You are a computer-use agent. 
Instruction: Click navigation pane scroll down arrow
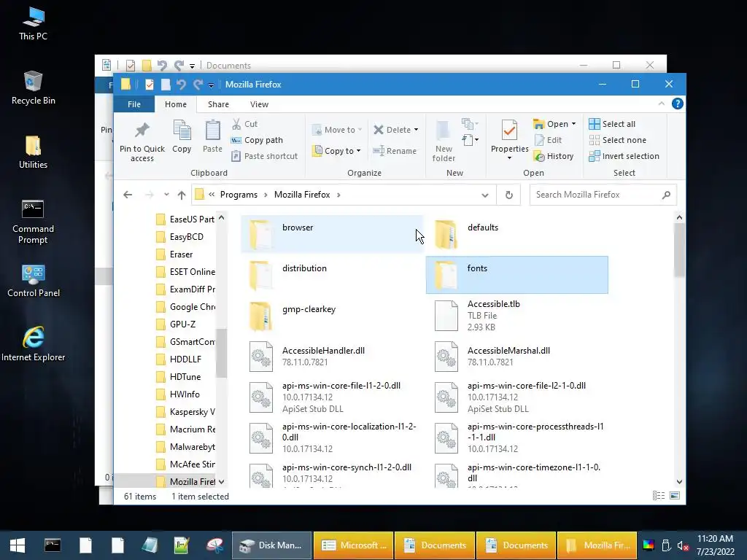point(222,481)
